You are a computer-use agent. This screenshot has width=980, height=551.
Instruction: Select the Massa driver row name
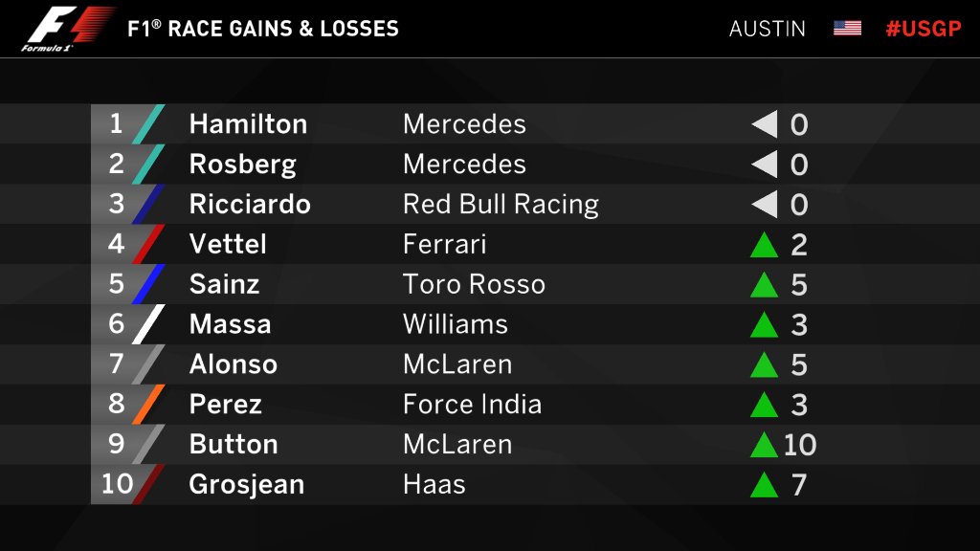[x=230, y=324]
